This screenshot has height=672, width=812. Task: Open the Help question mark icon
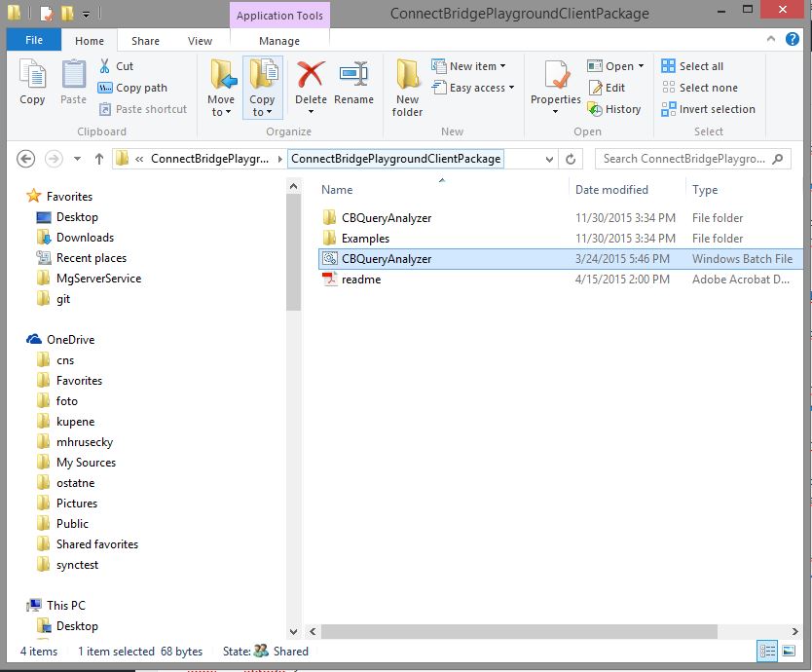(793, 39)
